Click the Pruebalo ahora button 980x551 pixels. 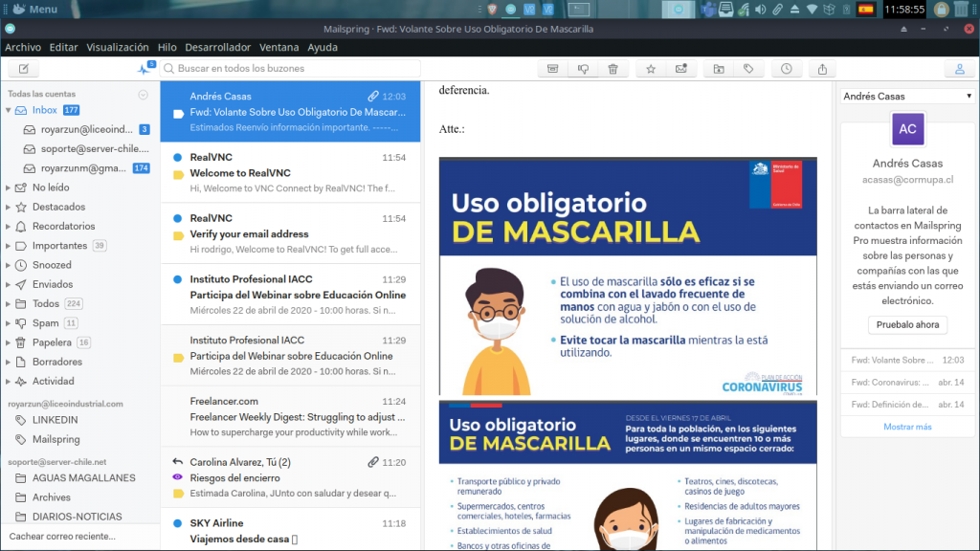point(907,325)
